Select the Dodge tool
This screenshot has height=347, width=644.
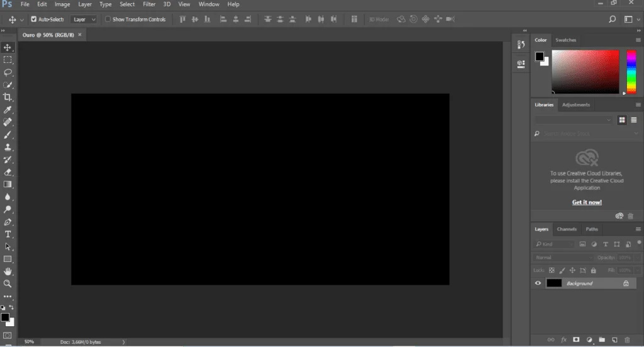8,209
